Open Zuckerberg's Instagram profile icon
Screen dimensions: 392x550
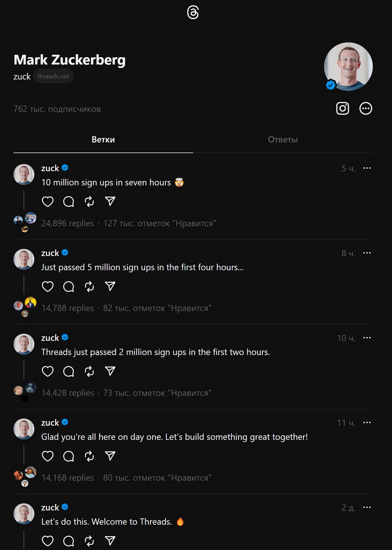342,108
